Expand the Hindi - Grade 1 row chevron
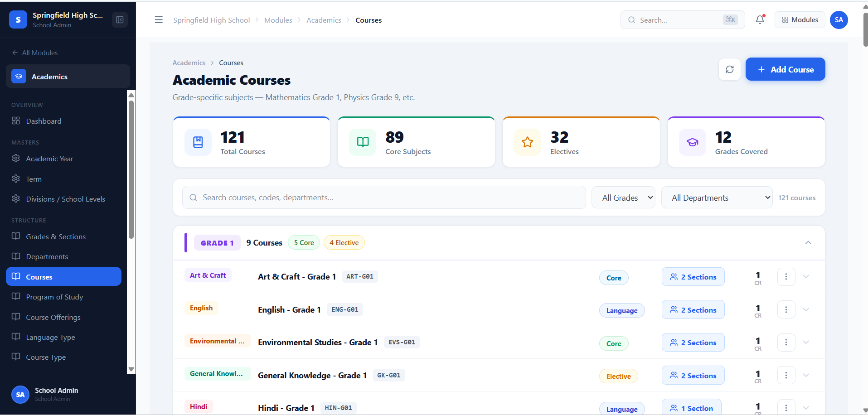 [806, 408]
